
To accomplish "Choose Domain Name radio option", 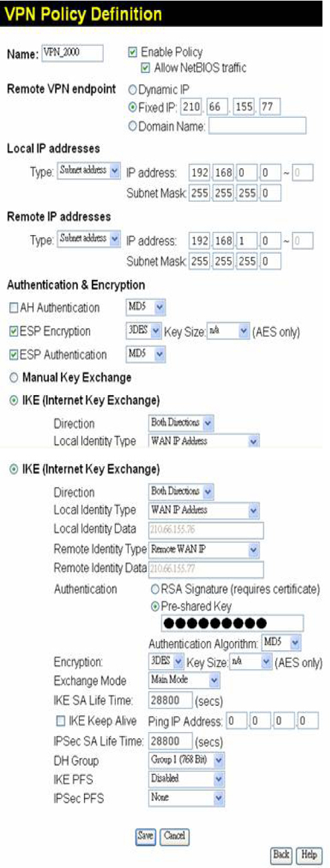I will tap(132, 125).
